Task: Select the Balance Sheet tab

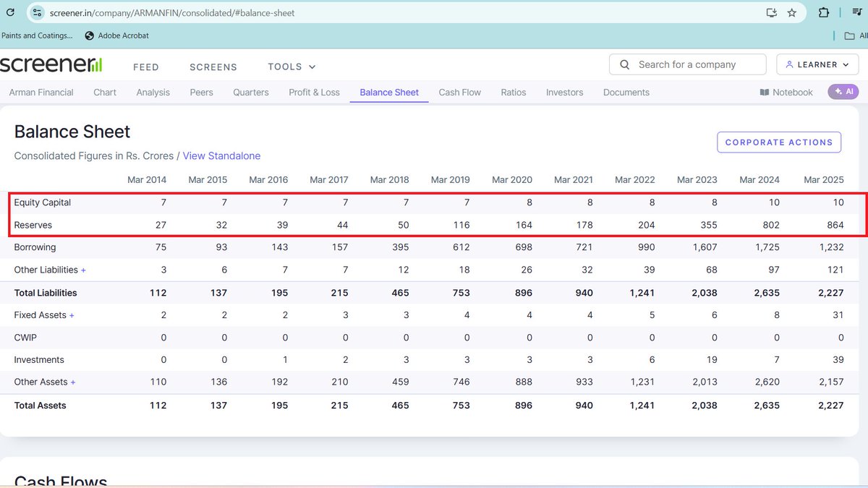Action: point(389,93)
